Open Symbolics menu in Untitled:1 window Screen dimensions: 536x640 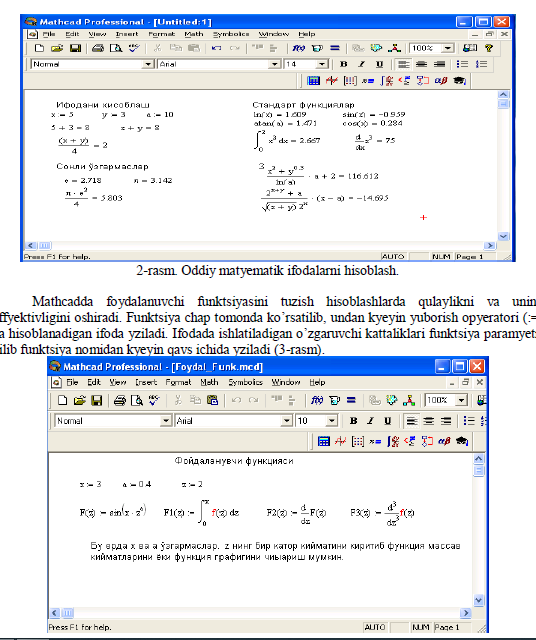point(231,34)
